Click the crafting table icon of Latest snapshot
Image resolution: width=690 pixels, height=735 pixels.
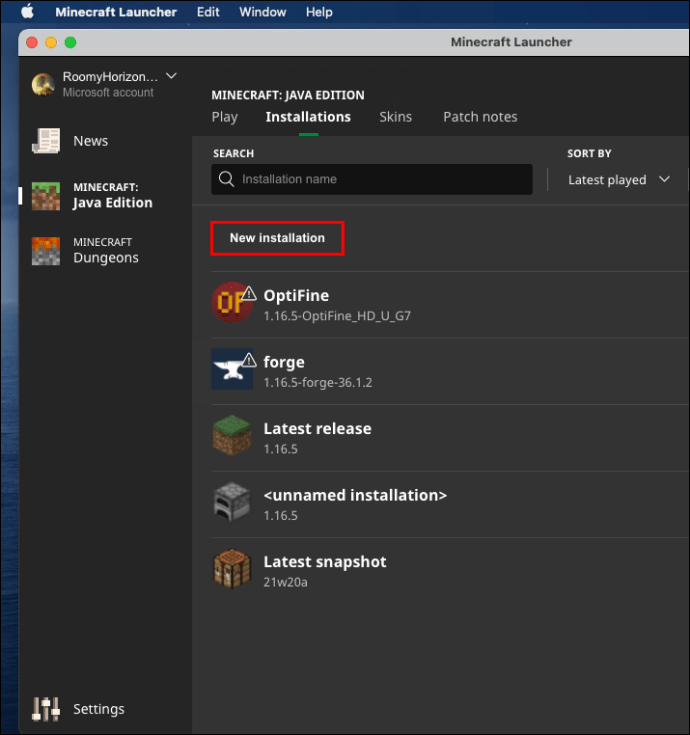pos(232,569)
